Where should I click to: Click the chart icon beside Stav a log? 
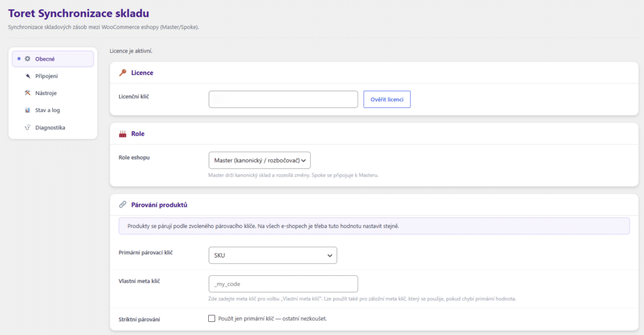[28, 110]
